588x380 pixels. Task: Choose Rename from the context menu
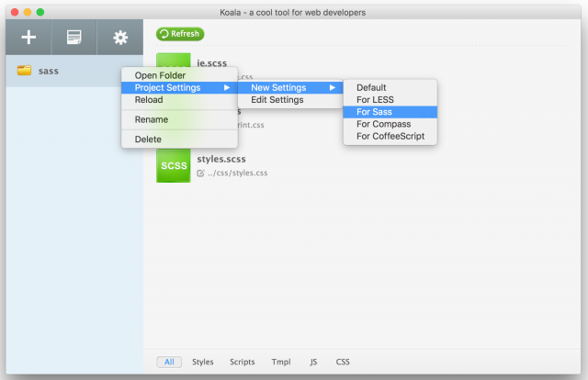pos(152,119)
